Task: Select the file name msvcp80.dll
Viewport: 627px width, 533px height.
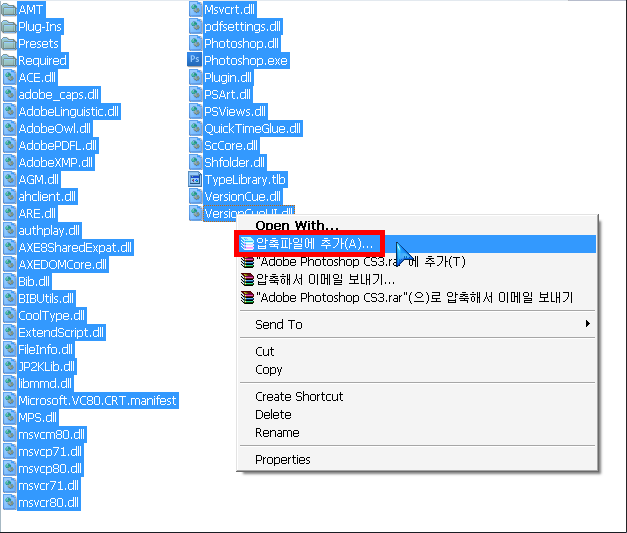Action: (x=50, y=469)
